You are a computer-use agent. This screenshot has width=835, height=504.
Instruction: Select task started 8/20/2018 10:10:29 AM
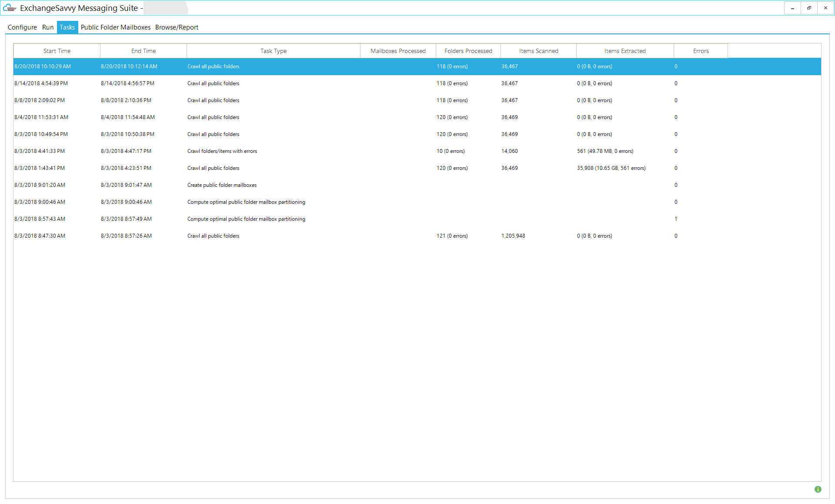coord(417,66)
